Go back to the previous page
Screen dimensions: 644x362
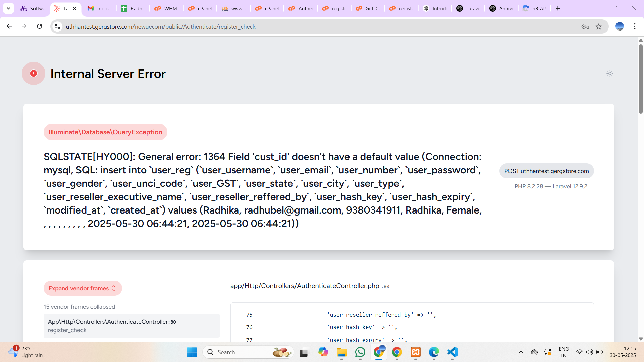(9, 26)
